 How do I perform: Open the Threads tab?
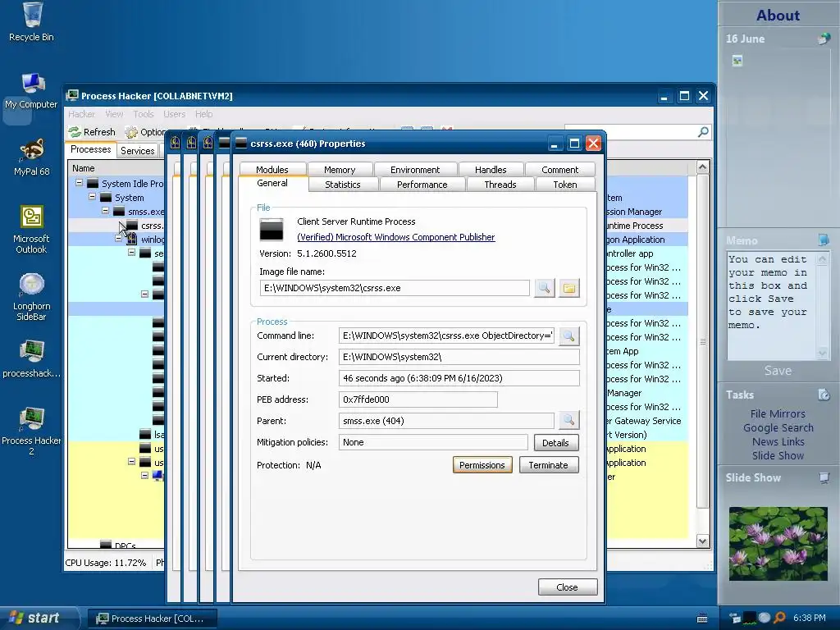pos(500,185)
